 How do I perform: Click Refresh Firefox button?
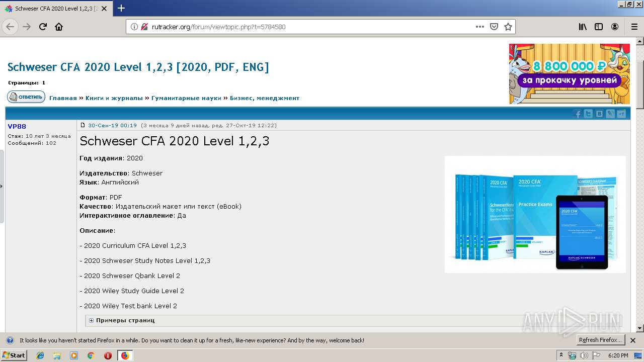click(x=601, y=340)
